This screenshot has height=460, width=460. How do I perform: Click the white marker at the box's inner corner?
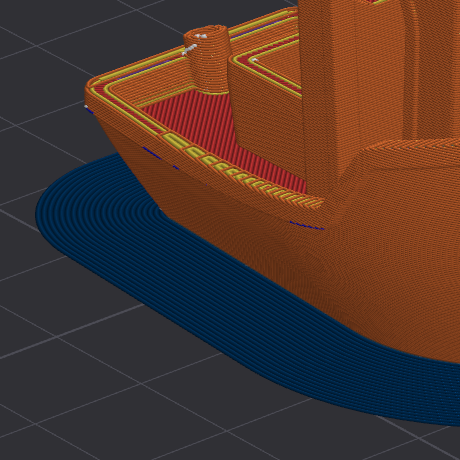[254, 60]
